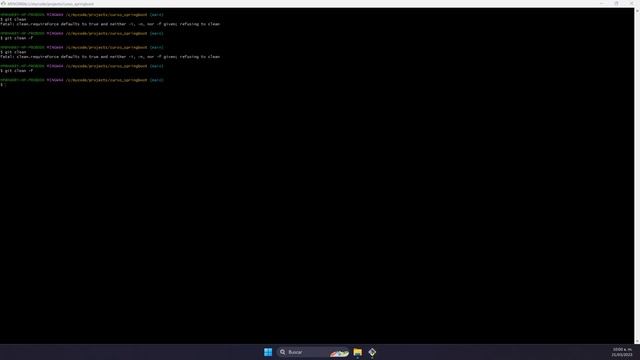The height and width of the screenshot is (360, 640).
Task: Maximize the Git Bash window
Action: pos(616,4)
